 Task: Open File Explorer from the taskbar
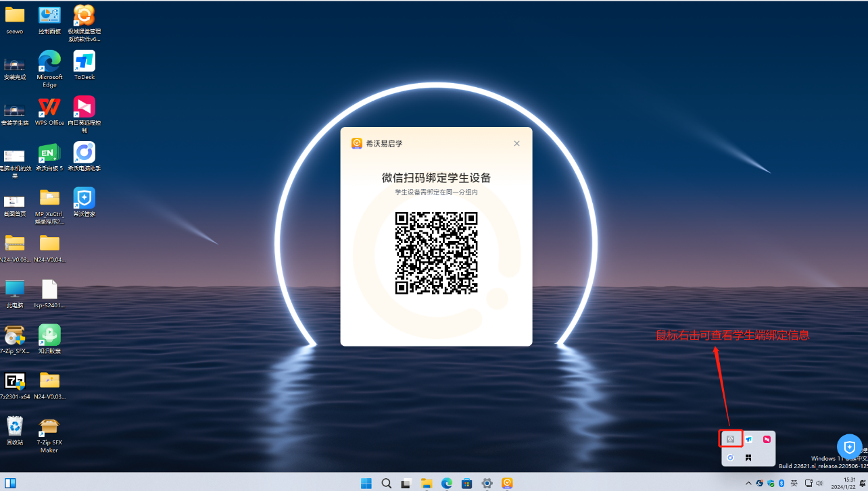[427, 483]
